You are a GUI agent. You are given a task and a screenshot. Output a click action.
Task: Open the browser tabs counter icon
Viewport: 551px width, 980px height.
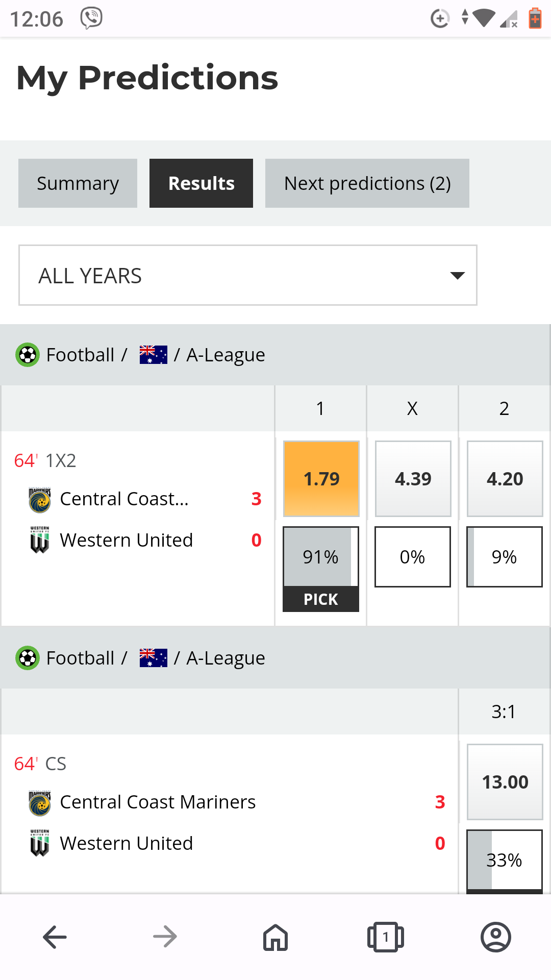pyautogui.click(x=386, y=937)
